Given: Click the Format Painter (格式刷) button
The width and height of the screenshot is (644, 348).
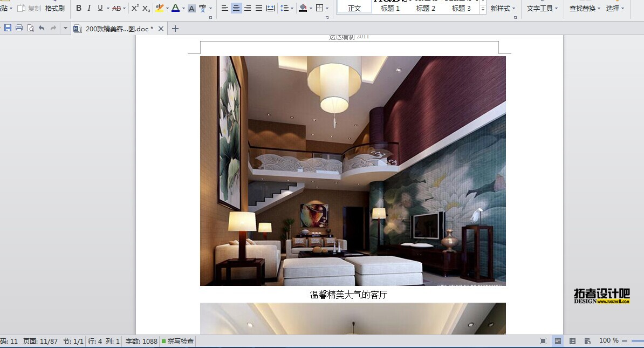Looking at the screenshot, I should (54, 8).
